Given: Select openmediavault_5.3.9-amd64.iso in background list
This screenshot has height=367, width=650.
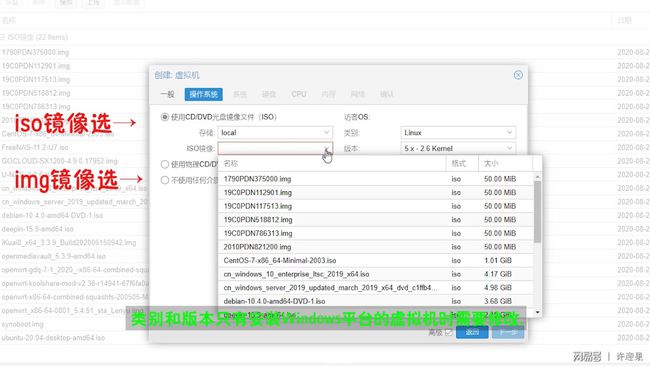Looking at the screenshot, I should tap(53, 256).
